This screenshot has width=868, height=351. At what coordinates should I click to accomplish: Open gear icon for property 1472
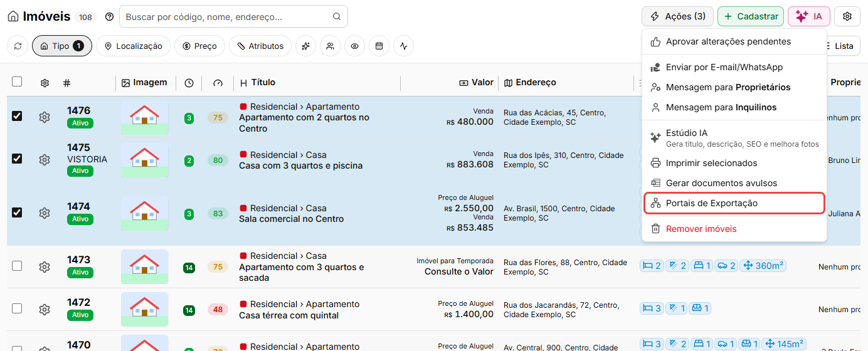45,309
